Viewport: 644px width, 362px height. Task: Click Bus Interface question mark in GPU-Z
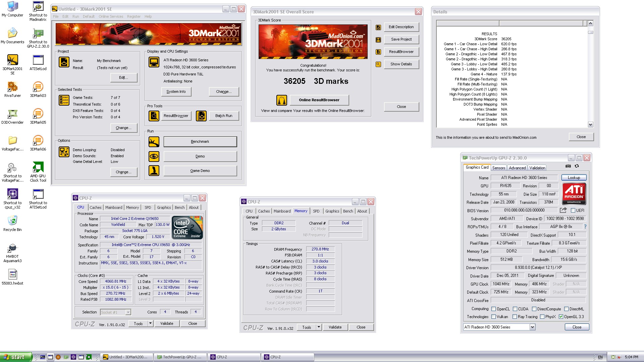[585, 227]
